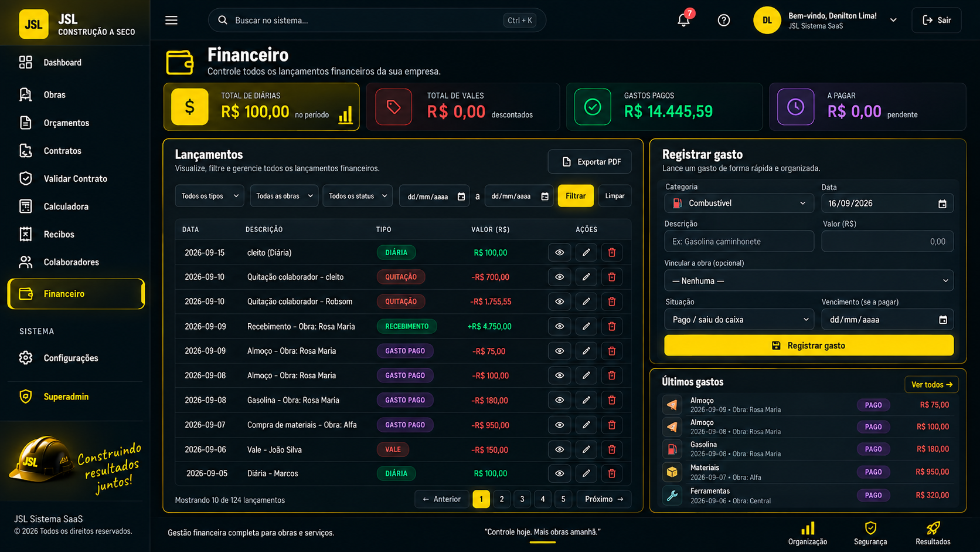Open the Todas as obras dropdown
This screenshot has height=552, width=980.
click(284, 196)
